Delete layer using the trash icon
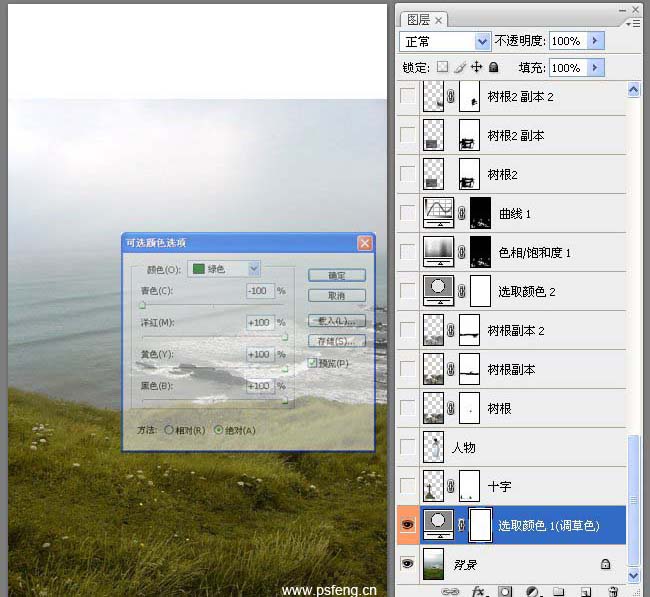This screenshot has width=650, height=597. click(x=613, y=592)
